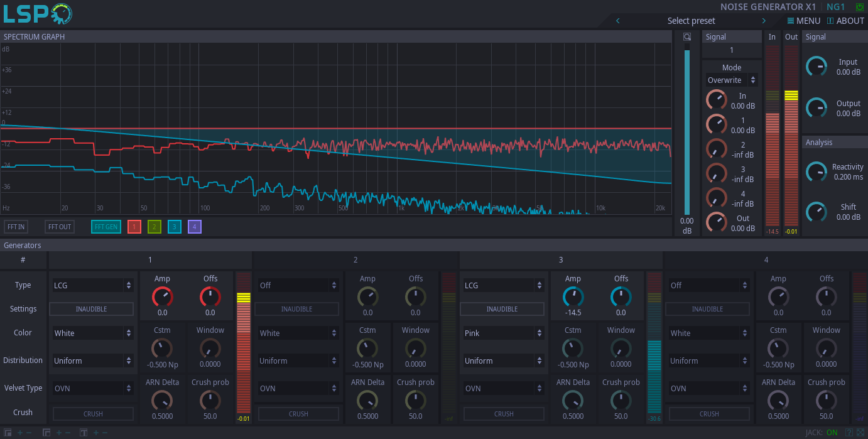Open the Velvet Type OVN dropdown for generator 1

pyautogui.click(x=92, y=388)
